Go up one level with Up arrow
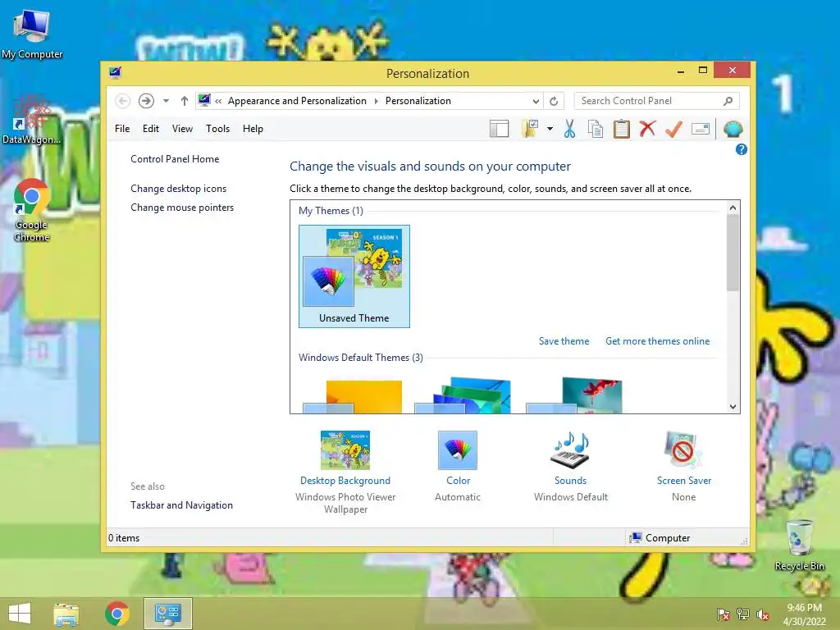 185,101
